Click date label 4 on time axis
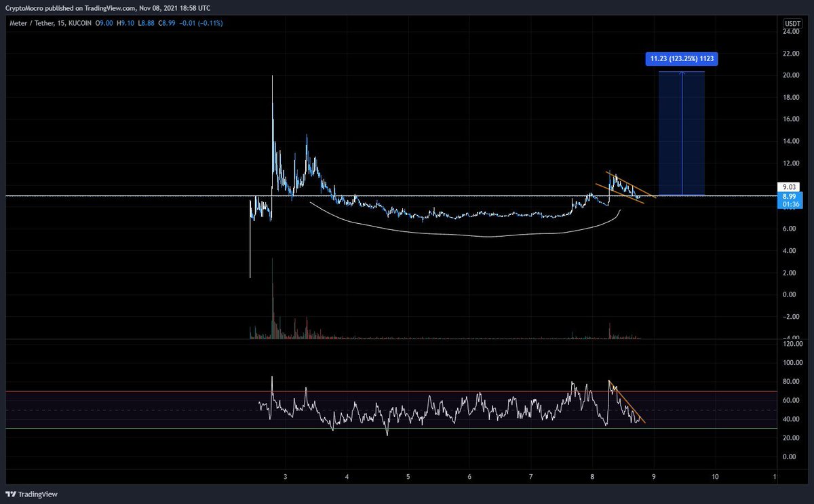 (x=347, y=478)
